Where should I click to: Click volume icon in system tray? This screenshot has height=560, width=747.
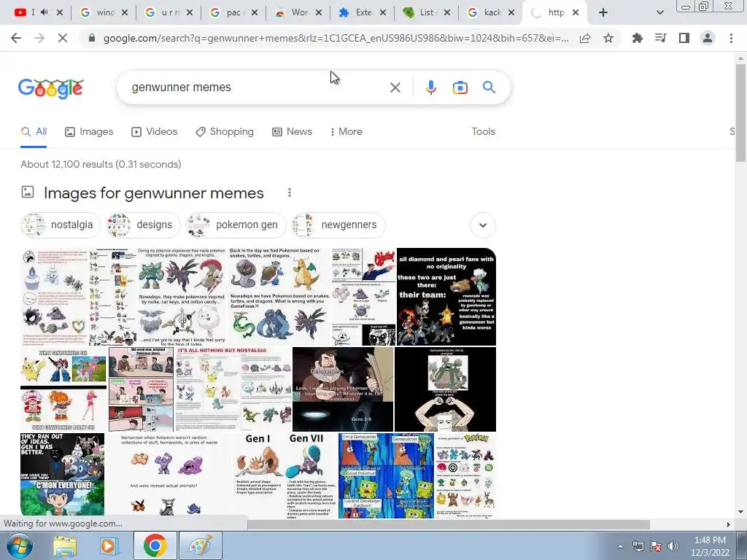point(673,546)
